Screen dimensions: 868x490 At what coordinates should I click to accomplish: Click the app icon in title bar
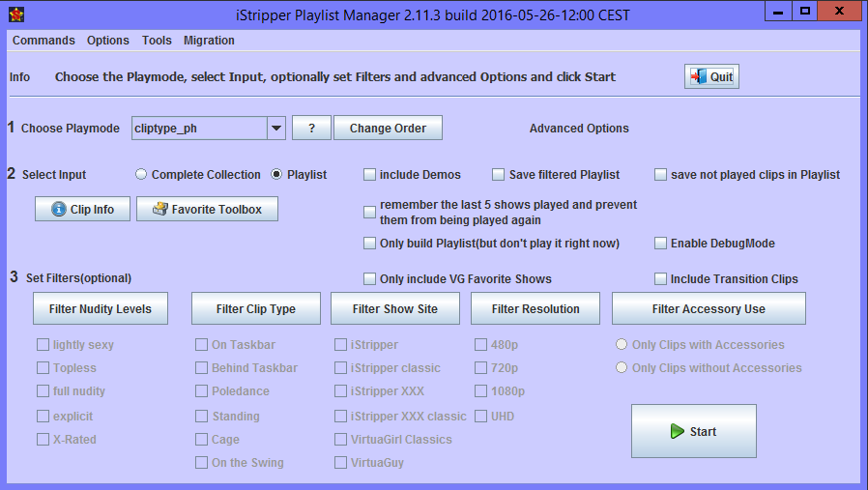pyautogui.click(x=15, y=14)
